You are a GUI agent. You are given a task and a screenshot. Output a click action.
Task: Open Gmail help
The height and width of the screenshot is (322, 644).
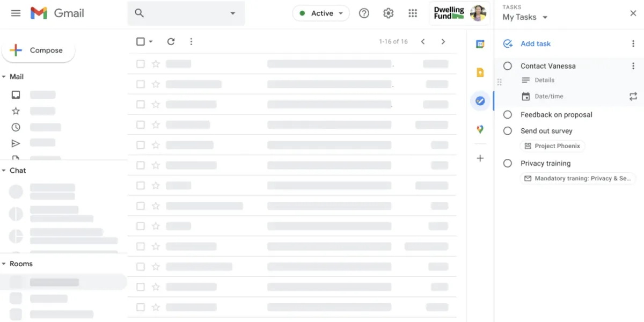click(x=364, y=13)
